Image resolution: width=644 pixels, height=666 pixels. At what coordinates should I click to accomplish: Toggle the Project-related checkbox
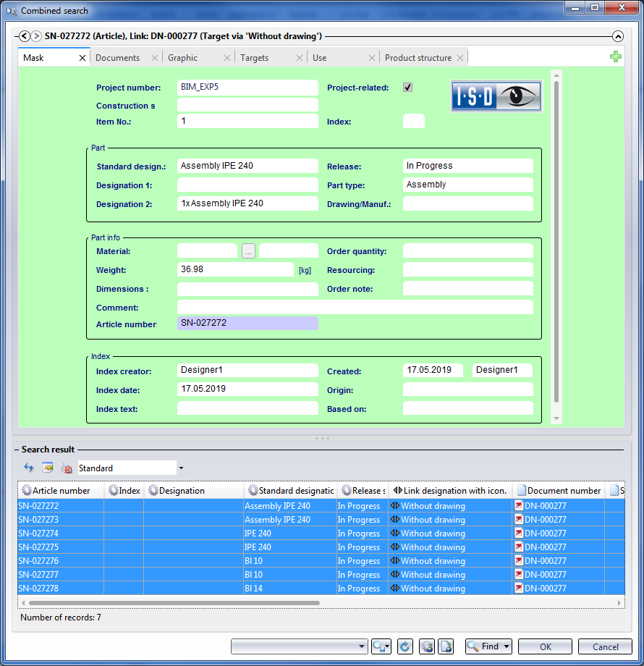click(408, 88)
